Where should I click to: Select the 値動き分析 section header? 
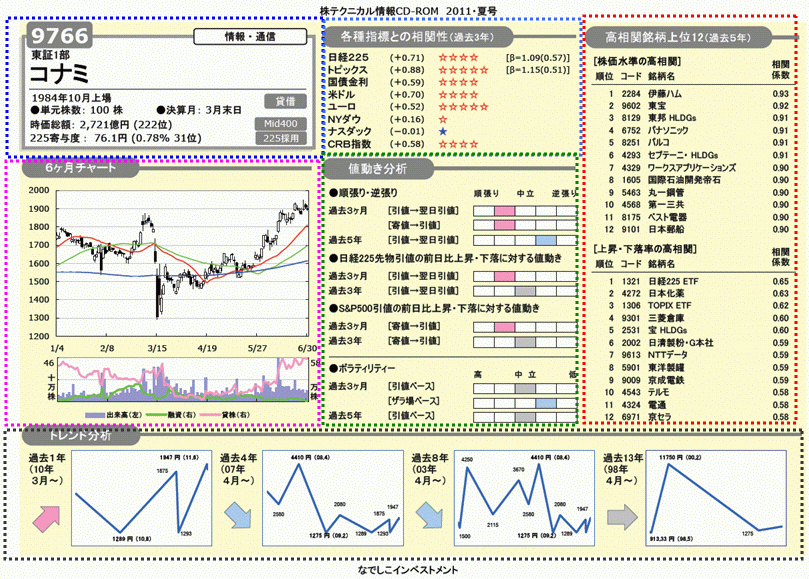tap(378, 169)
